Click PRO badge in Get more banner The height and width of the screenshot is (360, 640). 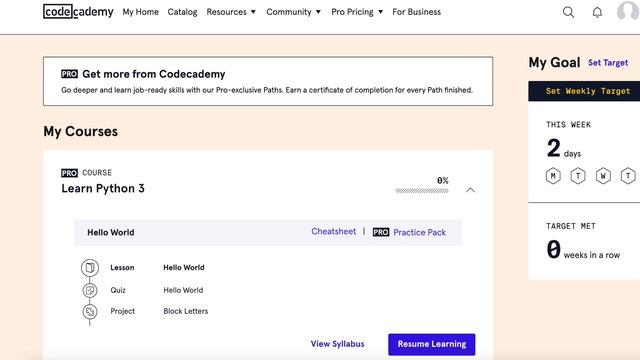pos(69,74)
